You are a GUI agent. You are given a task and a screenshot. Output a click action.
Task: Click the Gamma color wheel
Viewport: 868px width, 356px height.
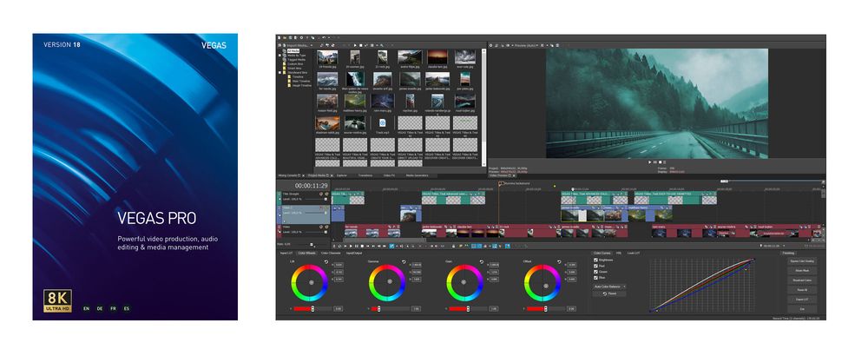click(x=387, y=283)
